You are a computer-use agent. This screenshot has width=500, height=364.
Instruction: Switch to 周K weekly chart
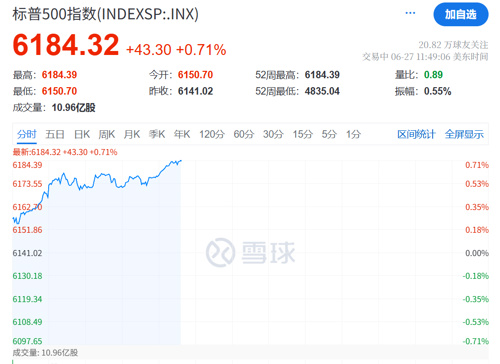tap(107, 134)
